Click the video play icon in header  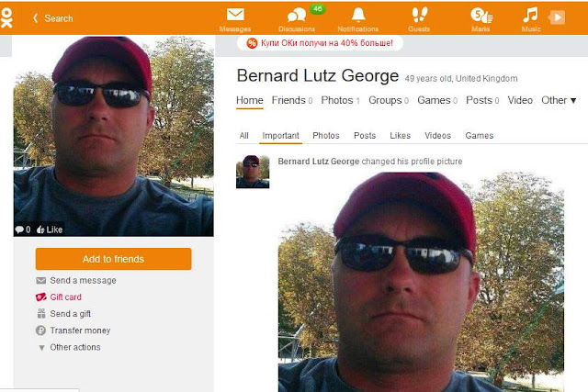[x=557, y=17]
